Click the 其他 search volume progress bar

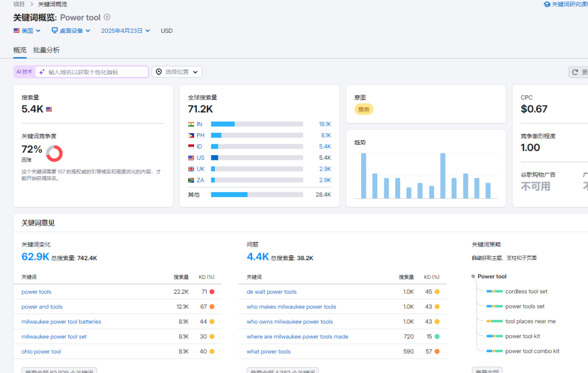click(x=257, y=194)
